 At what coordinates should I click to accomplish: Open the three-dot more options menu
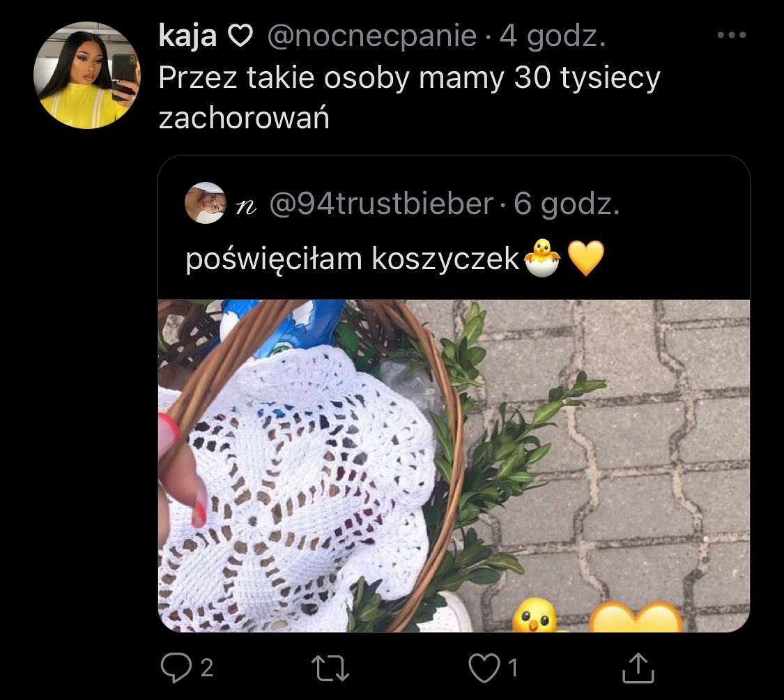coord(731,35)
